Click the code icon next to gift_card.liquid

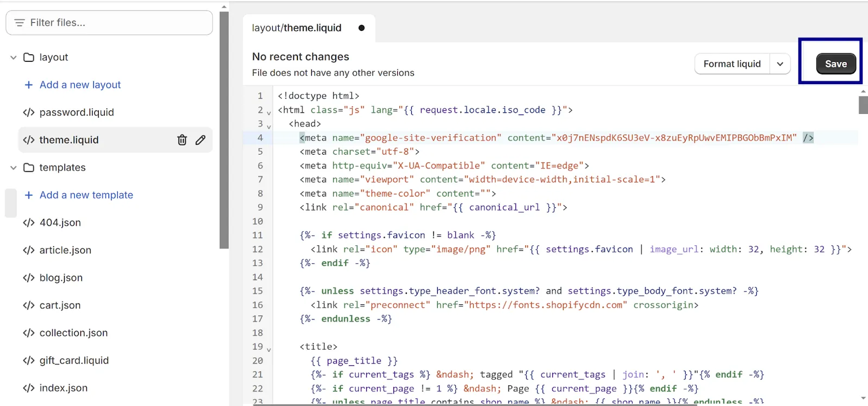29,360
